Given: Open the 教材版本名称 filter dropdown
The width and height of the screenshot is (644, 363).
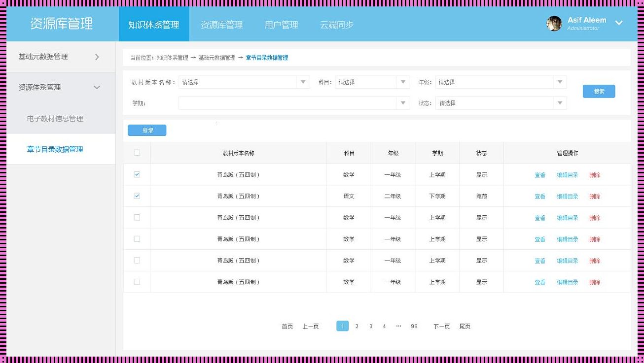Looking at the screenshot, I should tap(244, 82).
